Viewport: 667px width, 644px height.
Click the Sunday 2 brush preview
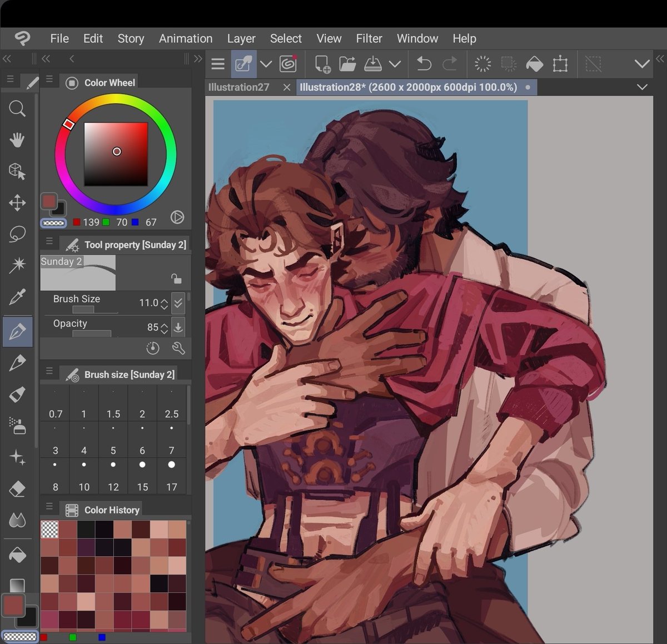(78, 273)
